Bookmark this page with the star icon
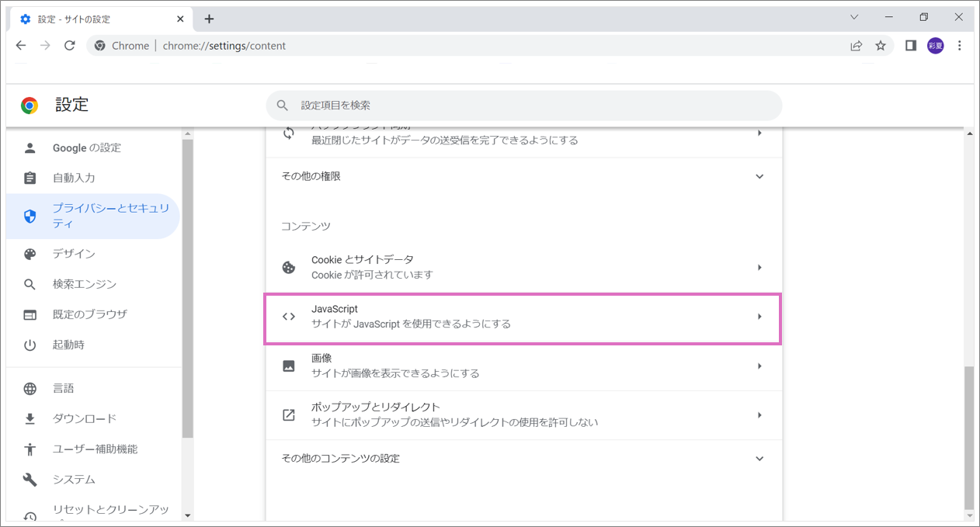The image size is (980, 527). click(881, 46)
